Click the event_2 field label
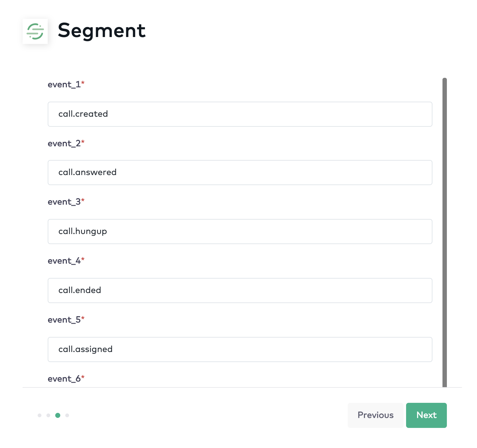 tap(64, 143)
